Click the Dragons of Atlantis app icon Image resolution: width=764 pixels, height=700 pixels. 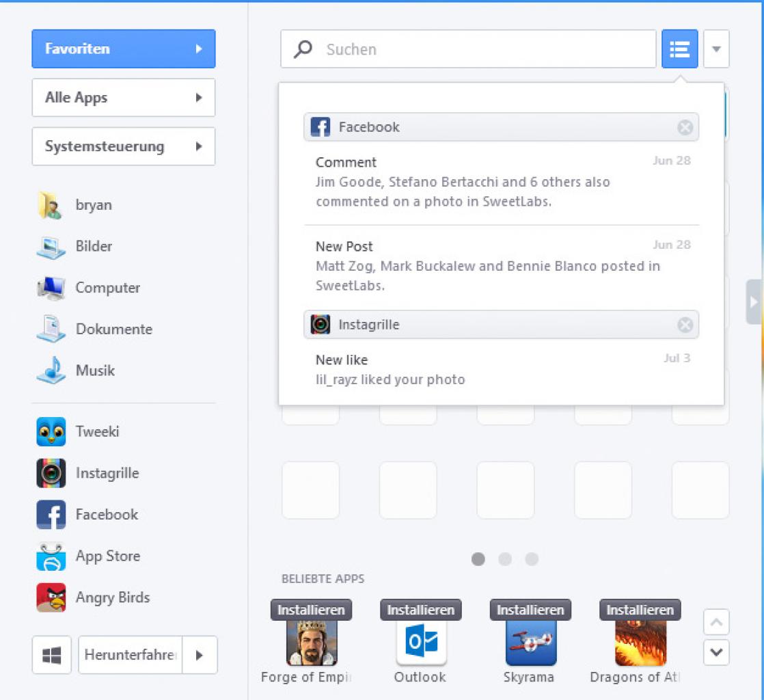pyautogui.click(x=640, y=643)
